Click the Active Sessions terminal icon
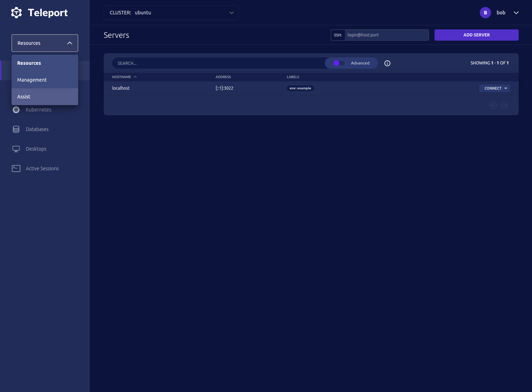The width and height of the screenshot is (532, 392). click(16, 169)
